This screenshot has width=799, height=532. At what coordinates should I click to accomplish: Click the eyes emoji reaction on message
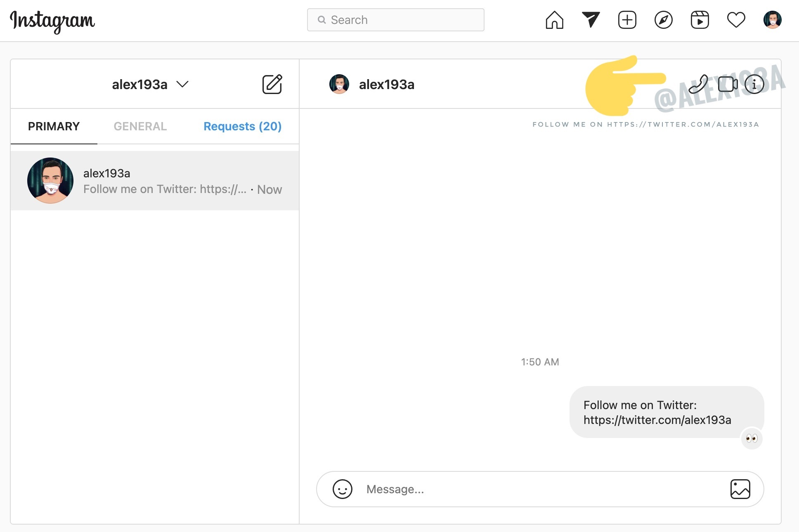(x=752, y=438)
